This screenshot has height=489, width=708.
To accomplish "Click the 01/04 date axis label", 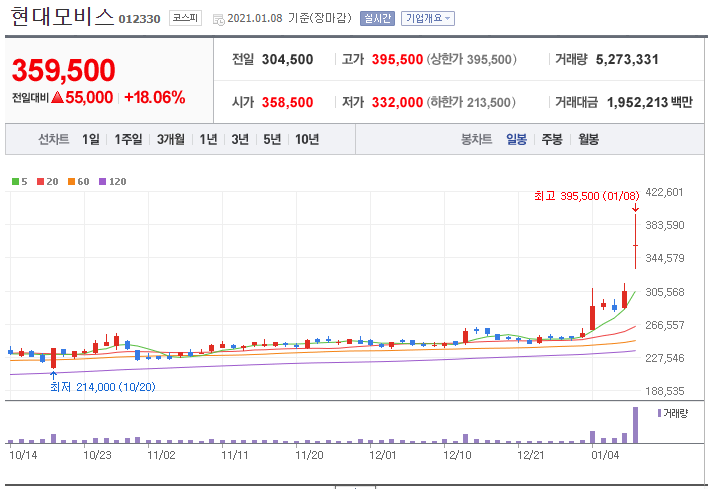I will pyautogui.click(x=605, y=455).
